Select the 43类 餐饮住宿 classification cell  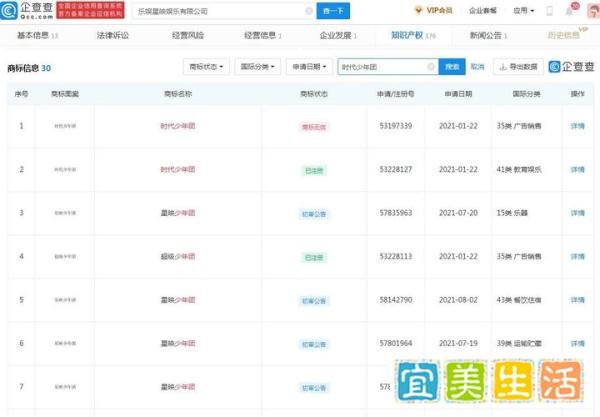pos(519,300)
